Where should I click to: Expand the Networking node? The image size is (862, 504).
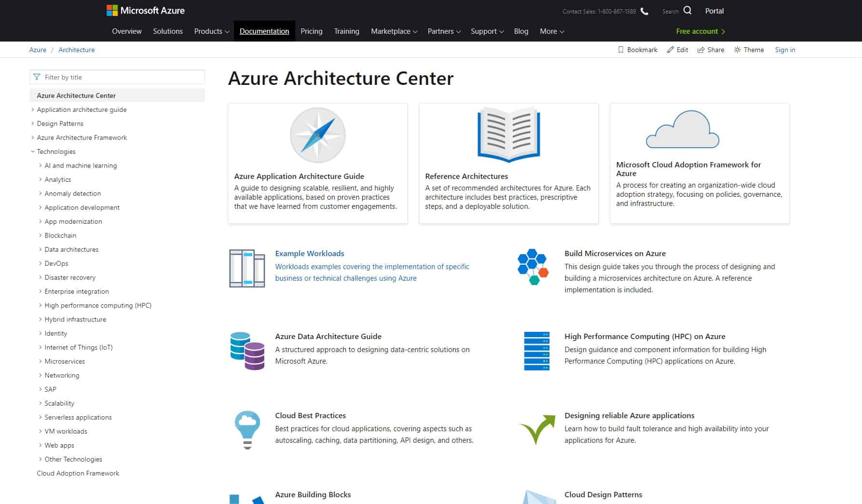[x=41, y=375]
